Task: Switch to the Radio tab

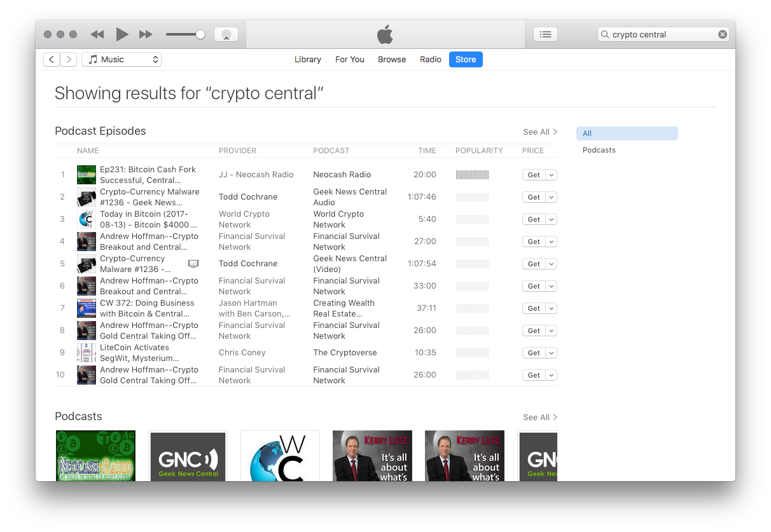Action: pos(431,59)
